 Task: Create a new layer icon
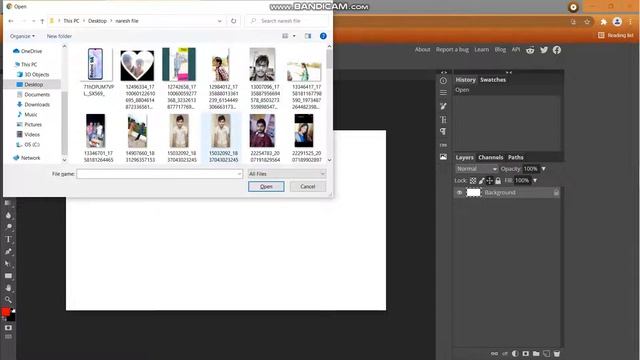[547, 353]
